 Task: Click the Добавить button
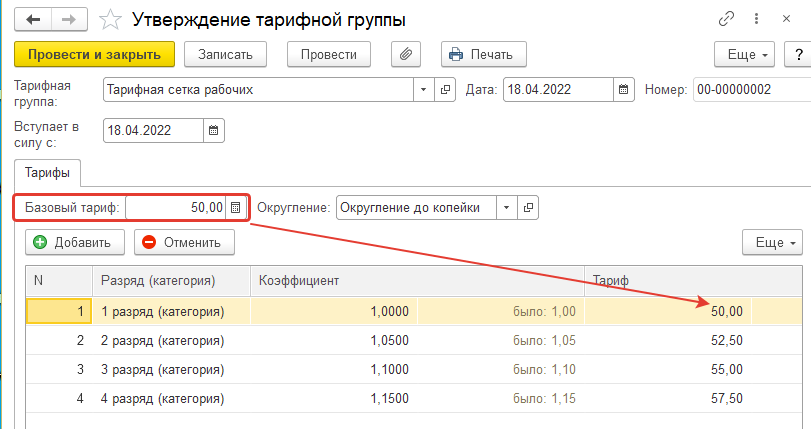(75, 242)
